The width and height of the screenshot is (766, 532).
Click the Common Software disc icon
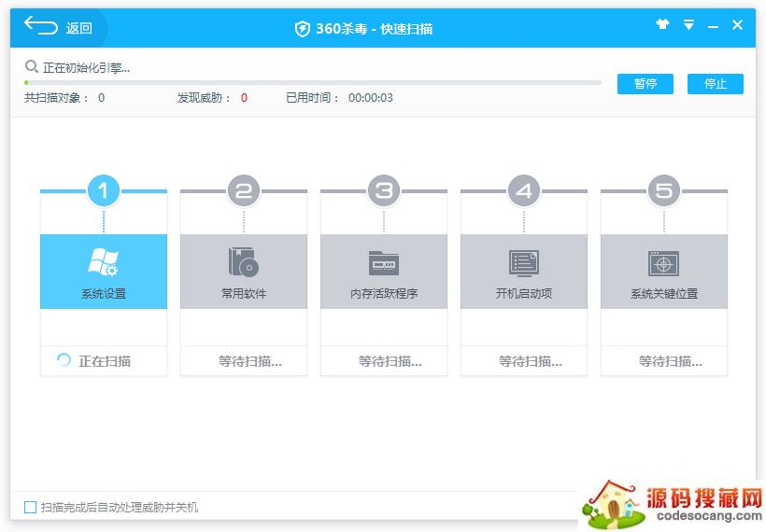coord(243,263)
